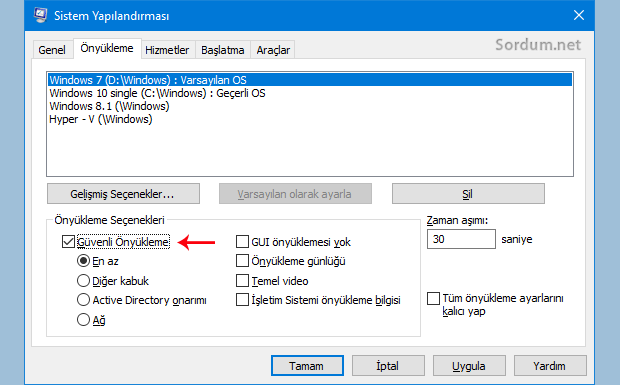Image resolution: width=620 pixels, height=385 pixels.
Task: Check the Önyükleme günlüğü option
Action: pyautogui.click(x=242, y=261)
